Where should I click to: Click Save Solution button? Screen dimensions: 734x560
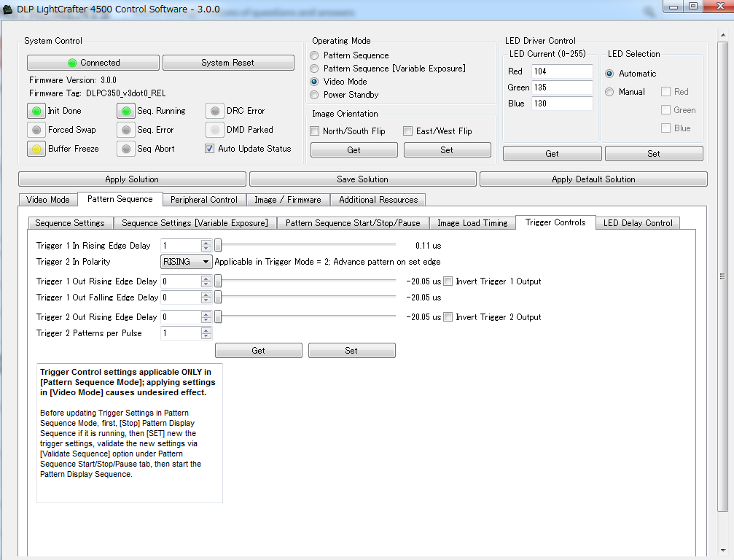[x=363, y=179]
